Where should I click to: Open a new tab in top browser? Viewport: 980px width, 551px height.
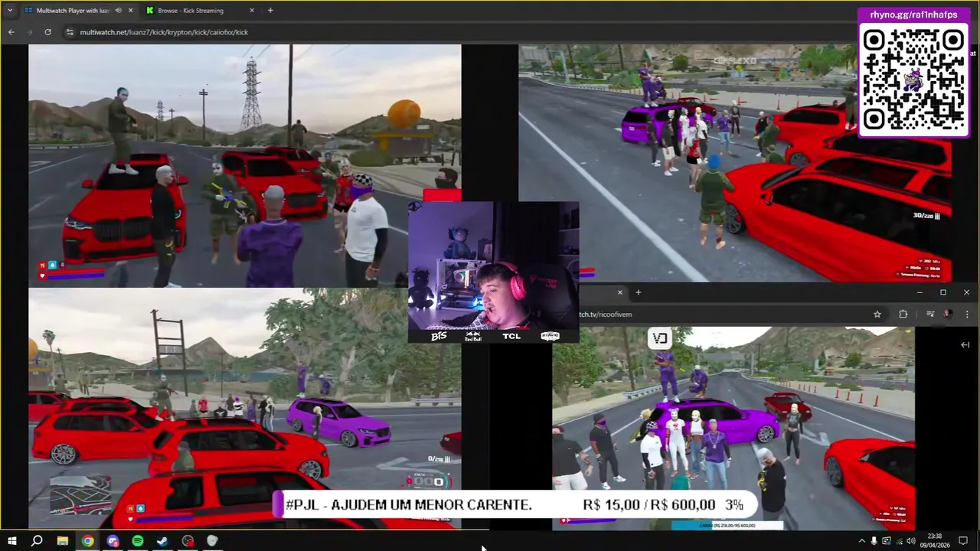click(270, 11)
